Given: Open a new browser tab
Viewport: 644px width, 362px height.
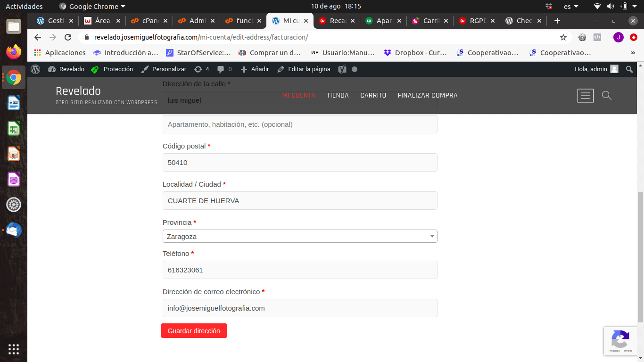Looking at the screenshot, I should [x=557, y=21].
